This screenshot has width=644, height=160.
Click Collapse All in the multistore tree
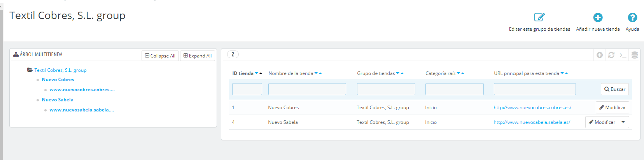click(x=160, y=56)
